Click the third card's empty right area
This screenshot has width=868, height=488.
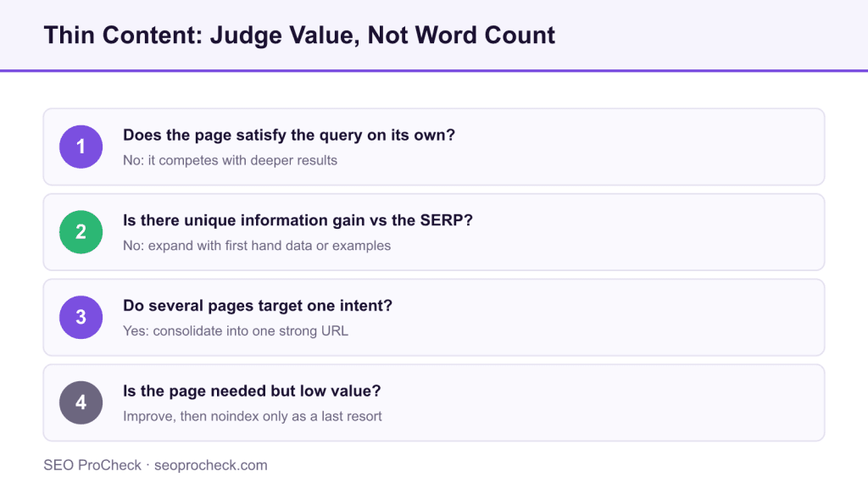[609, 317]
